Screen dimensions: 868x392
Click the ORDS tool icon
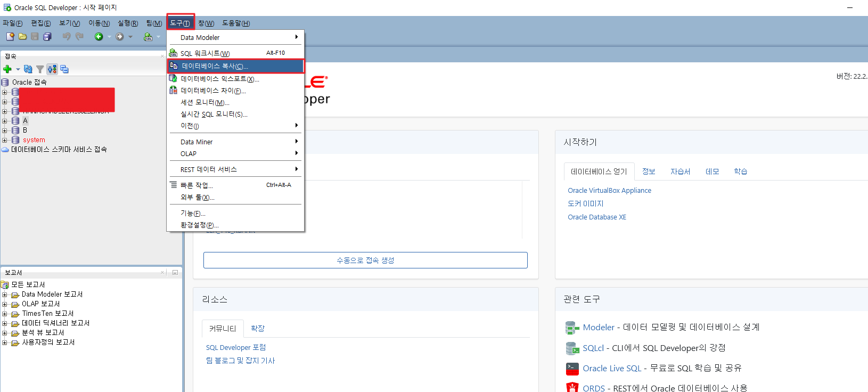572,387
